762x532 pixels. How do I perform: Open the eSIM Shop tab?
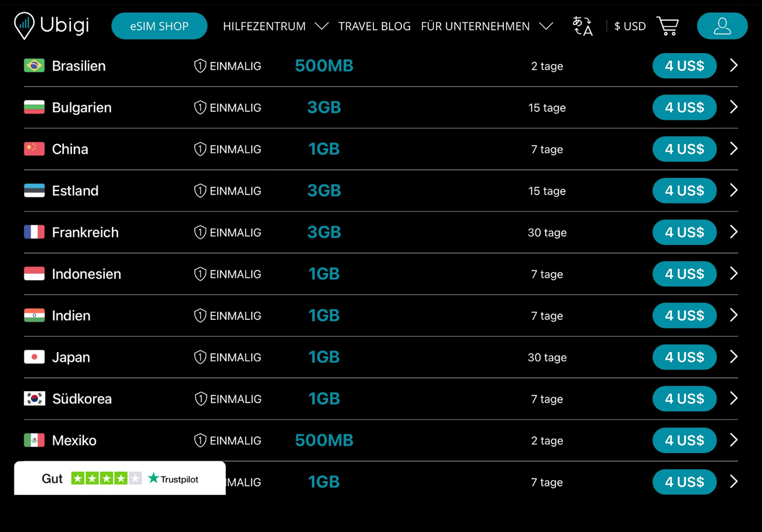tap(159, 26)
